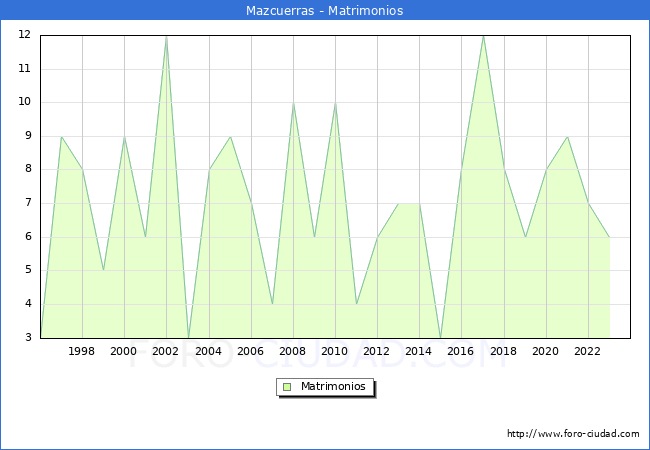The image size is (650, 450).
Task: Click the y-axis value 12
Action: pyautogui.click(x=25, y=35)
